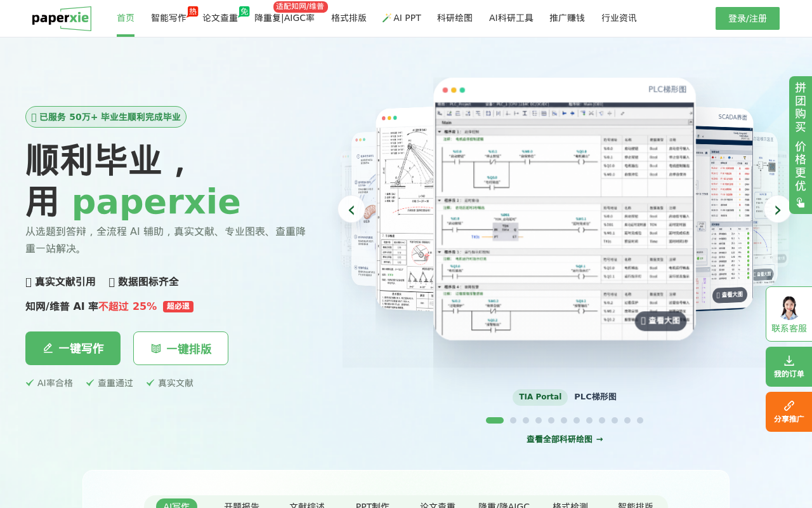
Task: Open 科研绘图 nav item
Action: point(455,18)
